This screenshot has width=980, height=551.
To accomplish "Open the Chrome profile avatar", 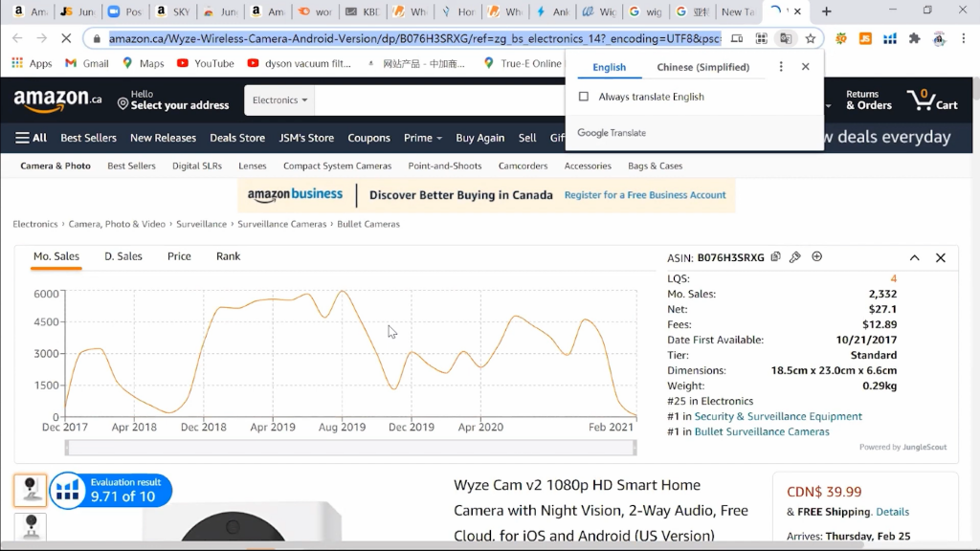I will click(x=939, y=38).
